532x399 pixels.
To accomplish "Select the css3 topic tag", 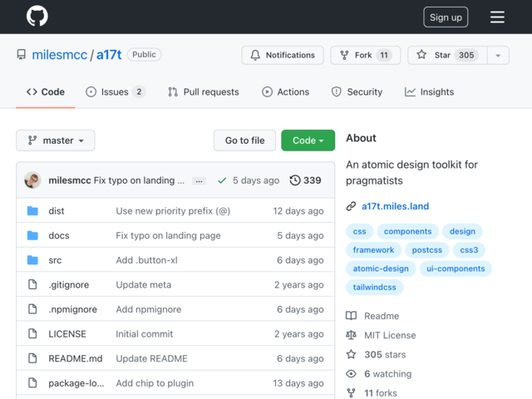I will (x=469, y=250).
